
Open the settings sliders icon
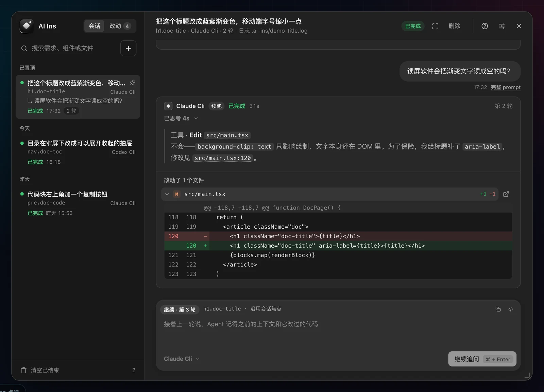point(502,26)
